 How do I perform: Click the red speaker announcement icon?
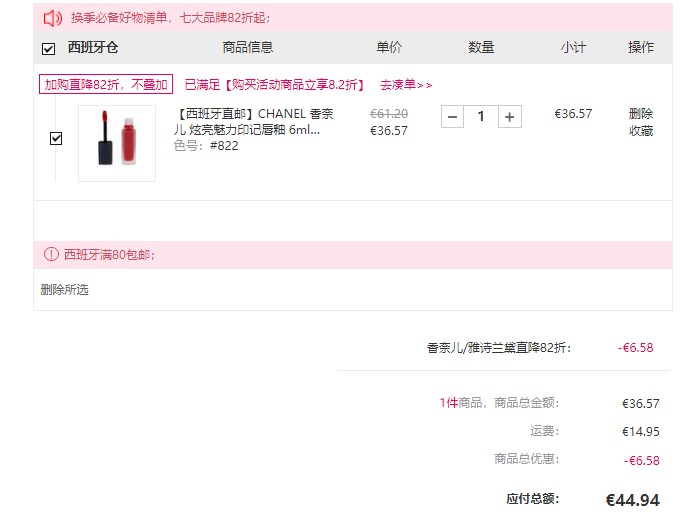(53, 18)
